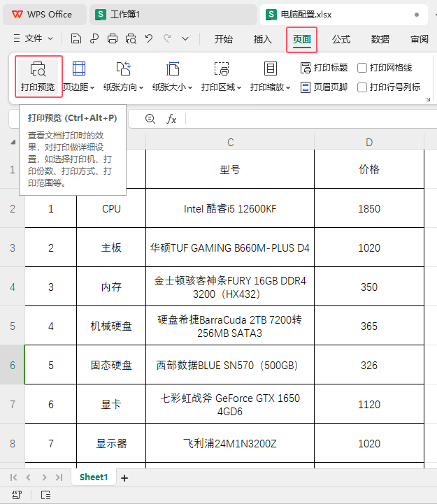
Task: Select the 电脑配置.xlsx document tab
Action: coord(344,15)
